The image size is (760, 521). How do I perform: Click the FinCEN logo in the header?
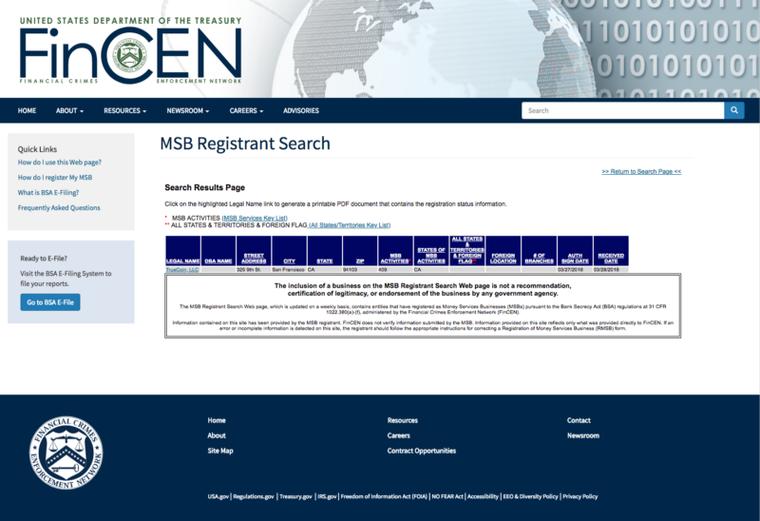point(130,50)
